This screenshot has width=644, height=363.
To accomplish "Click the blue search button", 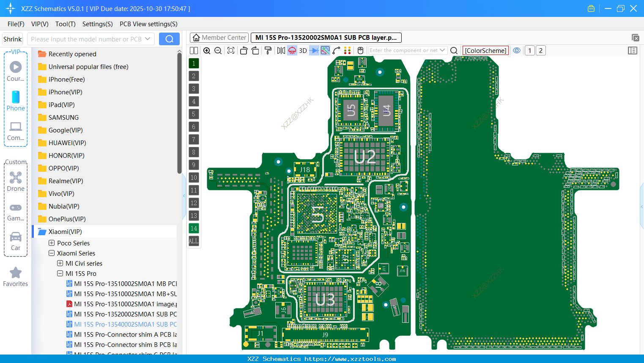I will (169, 39).
